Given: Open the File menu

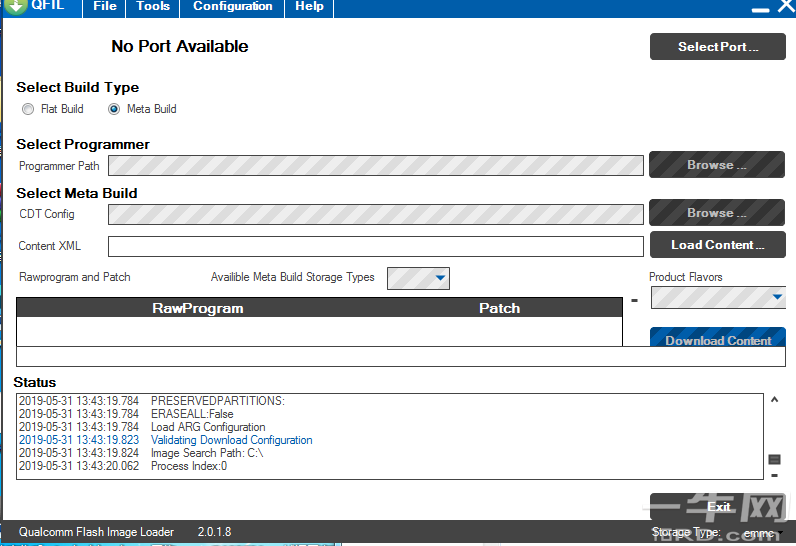Looking at the screenshot, I should (104, 7).
